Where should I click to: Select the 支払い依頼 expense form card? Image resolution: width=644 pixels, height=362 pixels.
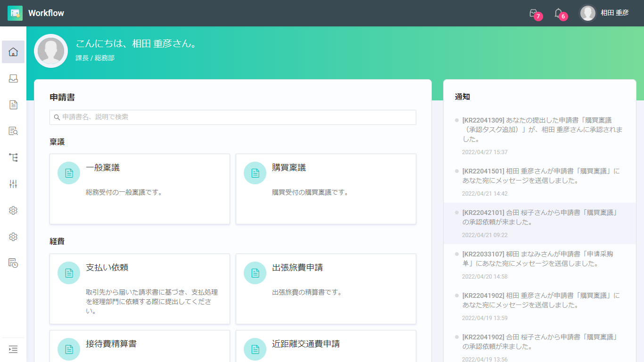point(140,288)
